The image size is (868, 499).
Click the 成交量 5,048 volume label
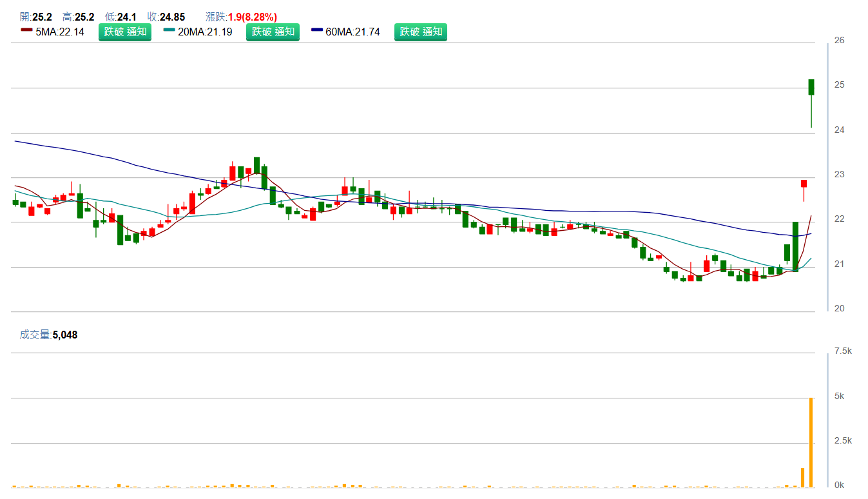click(x=49, y=335)
